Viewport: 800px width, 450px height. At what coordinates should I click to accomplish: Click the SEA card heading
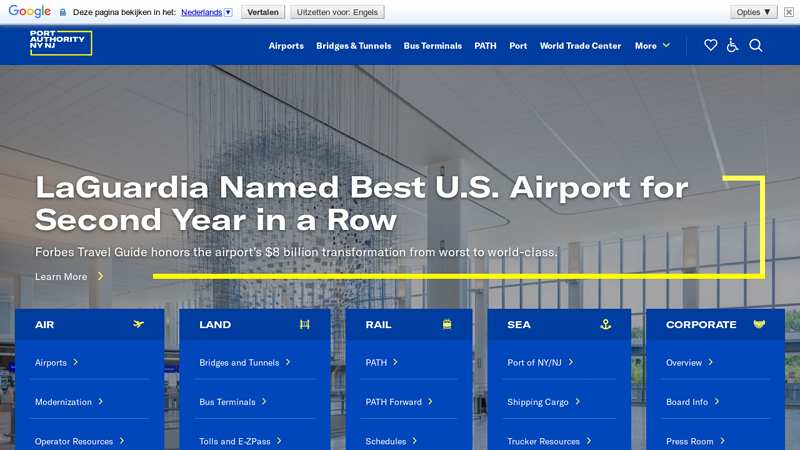(x=519, y=324)
